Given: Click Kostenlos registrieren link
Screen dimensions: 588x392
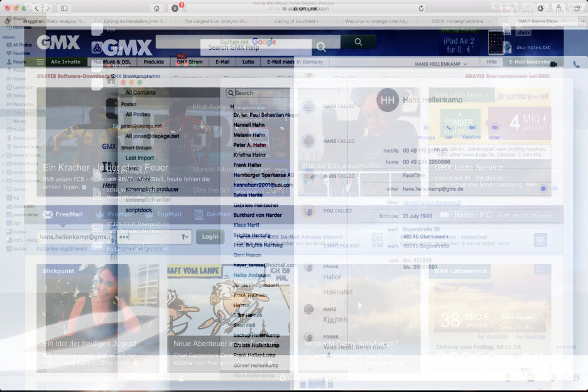Looking at the screenshot, I should pyautogui.click(x=62, y=249).
